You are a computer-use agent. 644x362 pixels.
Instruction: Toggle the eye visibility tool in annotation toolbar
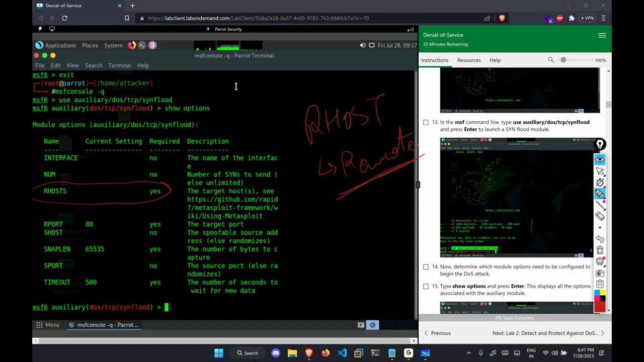pos(600,159)
